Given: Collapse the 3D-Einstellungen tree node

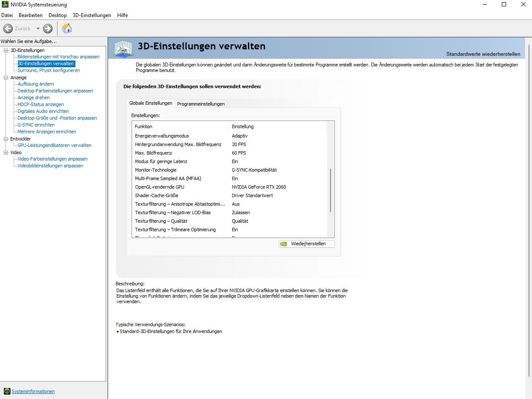Looking at the screenshot, I should [x=6, y=50].
